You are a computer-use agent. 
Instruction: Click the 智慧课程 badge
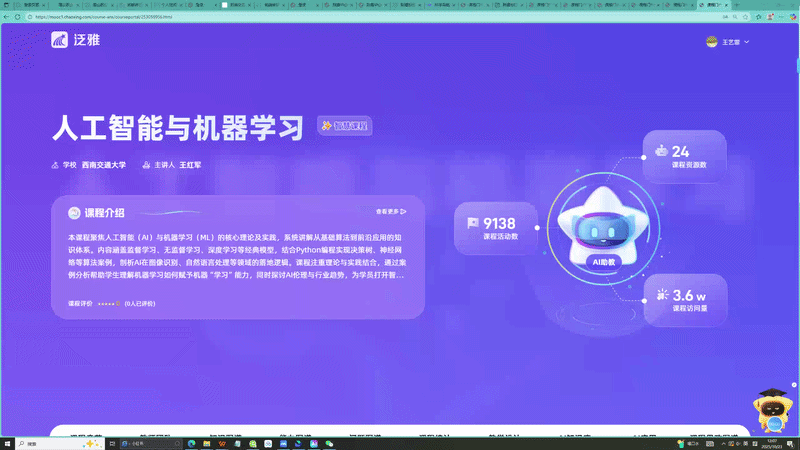click(344, 126)
